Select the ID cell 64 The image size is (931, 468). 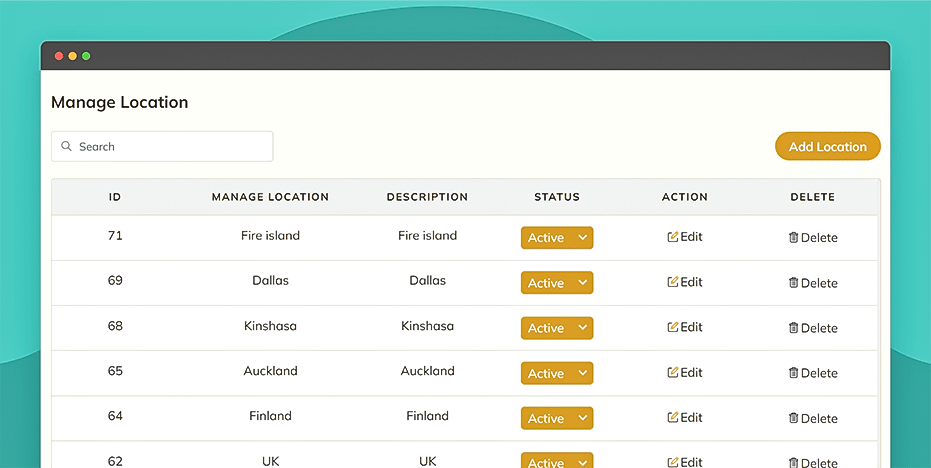click(x=115, y=416)
